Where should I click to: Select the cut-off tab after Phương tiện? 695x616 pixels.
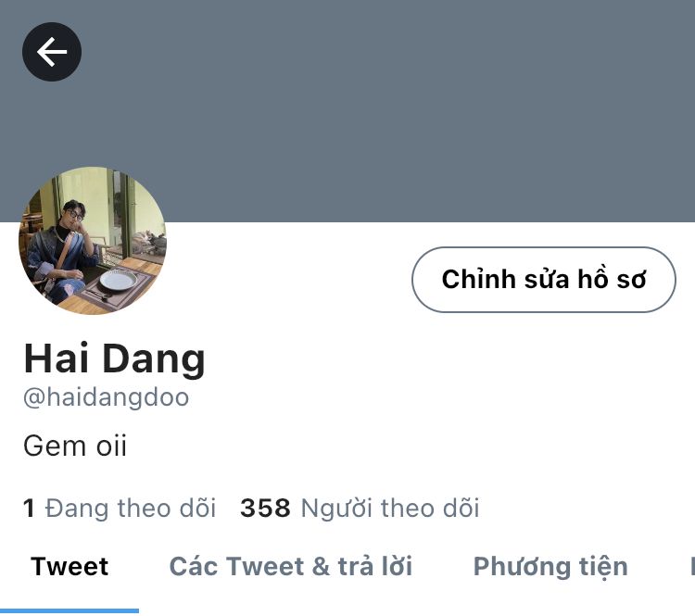[x=692, y=567]
